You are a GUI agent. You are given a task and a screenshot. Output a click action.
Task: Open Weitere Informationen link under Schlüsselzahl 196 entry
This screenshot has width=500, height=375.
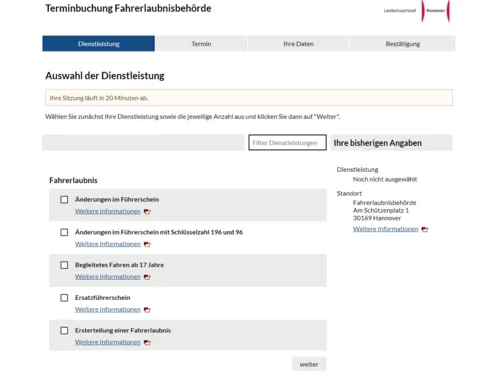pos(108,244)
